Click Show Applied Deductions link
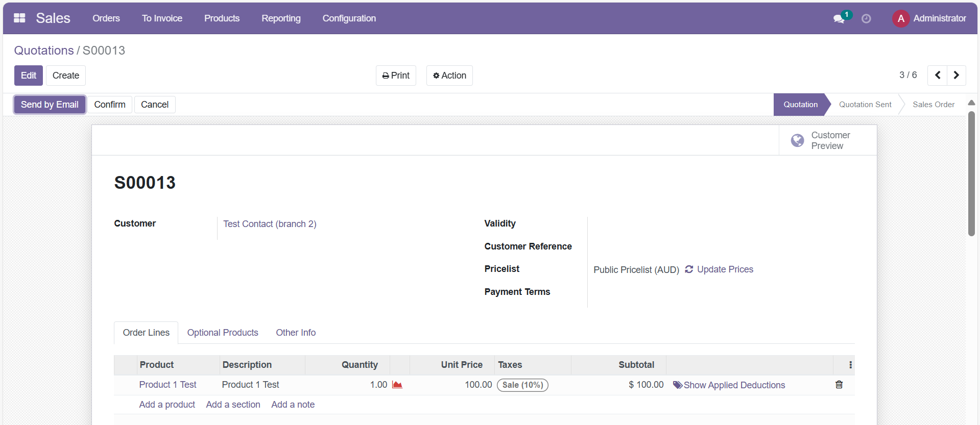The height and width of the screenshot is (425, 980). 734,385
